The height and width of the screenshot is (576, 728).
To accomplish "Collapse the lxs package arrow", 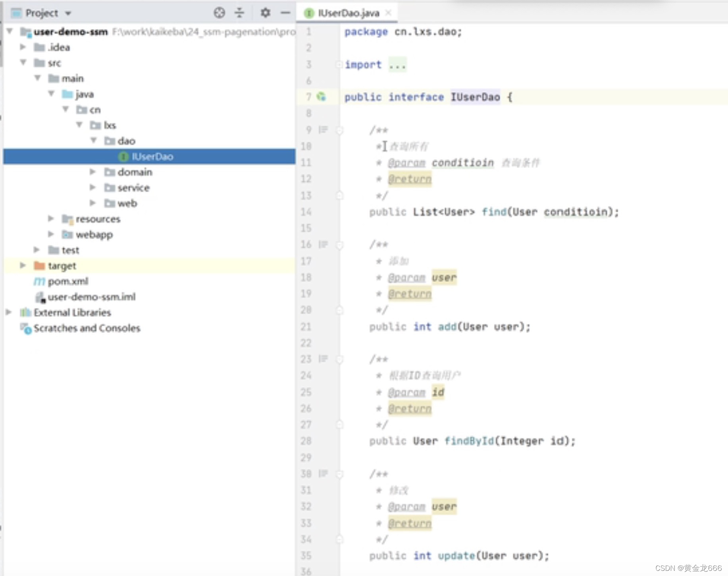I will [80, 125].
